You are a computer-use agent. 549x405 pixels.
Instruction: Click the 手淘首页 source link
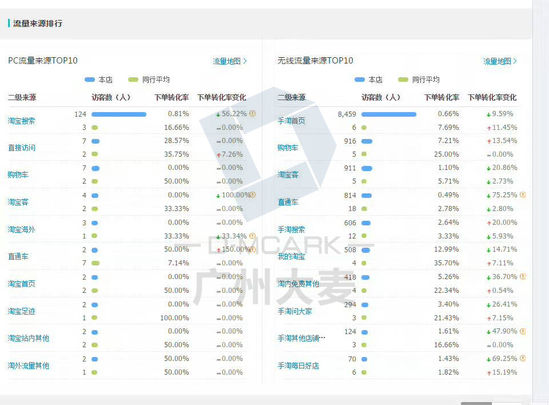coord(291,121)
